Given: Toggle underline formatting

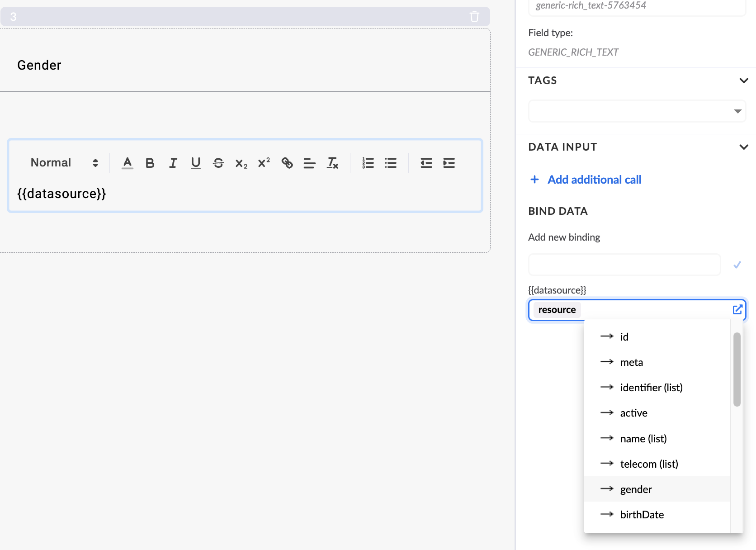Looking at the screenshot, I should [196, 163].
